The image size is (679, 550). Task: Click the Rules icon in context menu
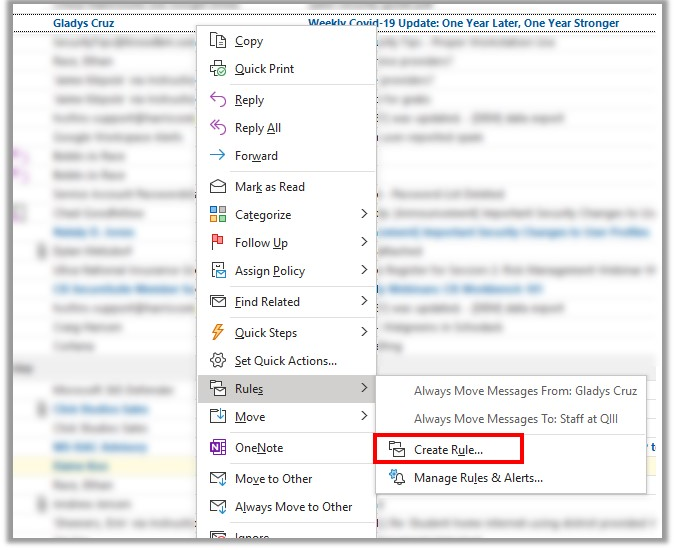(218, 388)
